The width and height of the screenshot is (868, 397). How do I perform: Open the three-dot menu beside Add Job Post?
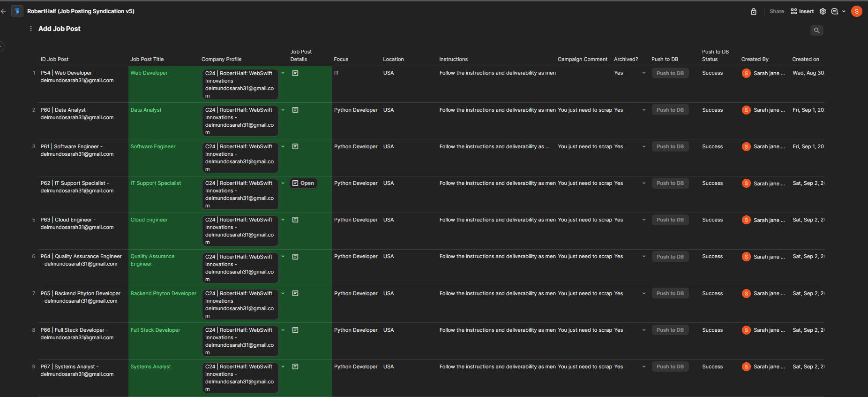[x=31, y=29]
